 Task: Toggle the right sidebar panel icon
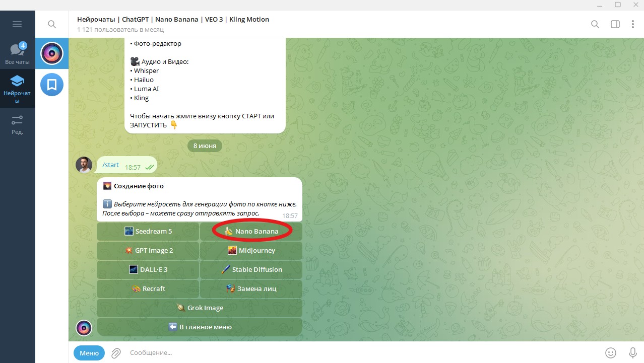pos(615,24)
